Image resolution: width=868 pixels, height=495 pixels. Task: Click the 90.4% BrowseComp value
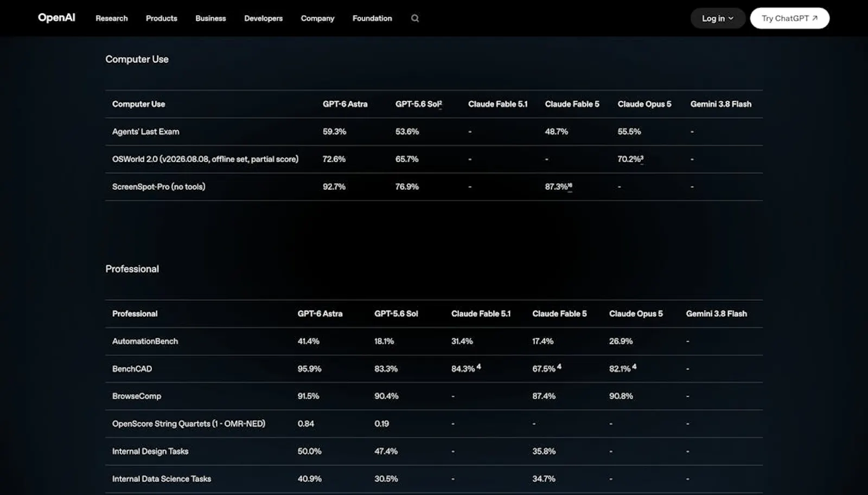(x=386, y=396)
